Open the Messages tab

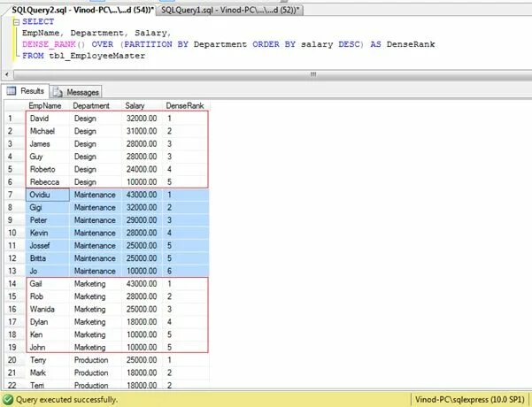tap(76, 92)
